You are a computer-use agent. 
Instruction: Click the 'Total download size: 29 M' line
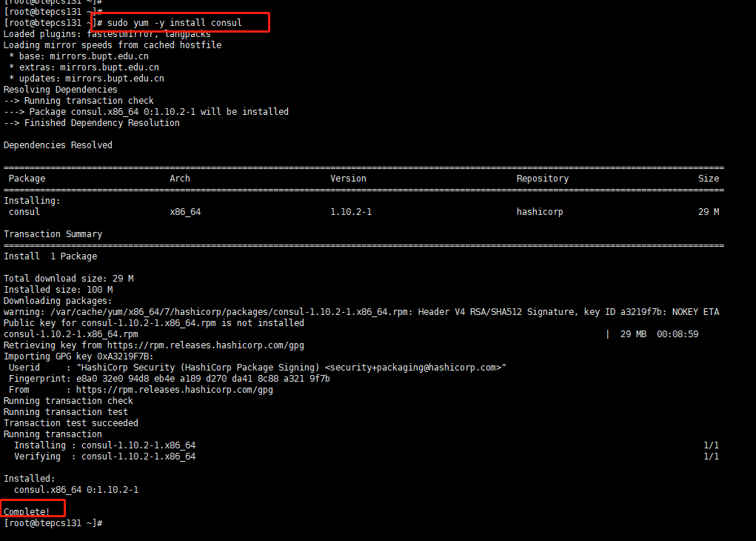(x=68, y=278)
